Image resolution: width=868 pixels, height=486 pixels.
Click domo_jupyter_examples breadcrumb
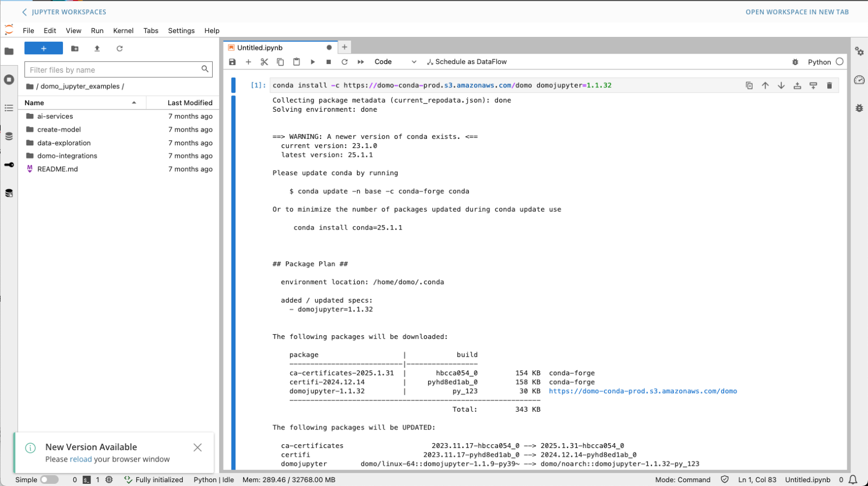pos(80,86)
